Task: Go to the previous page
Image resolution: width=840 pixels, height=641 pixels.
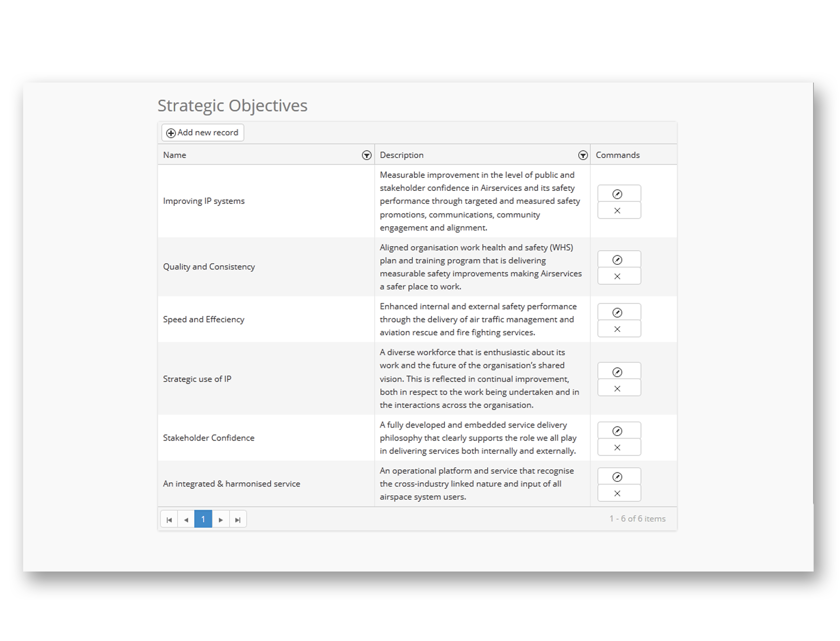Action: click(186, 520)
